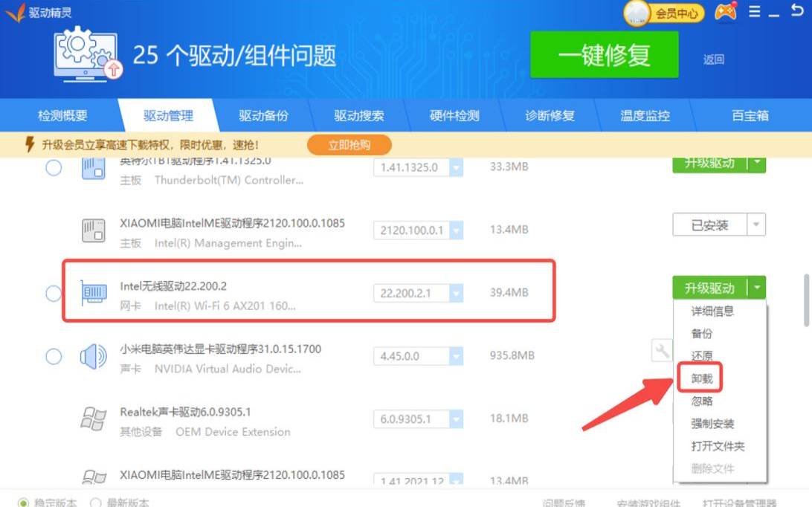Open the hamburger main menu icon

tap(755, 11)
